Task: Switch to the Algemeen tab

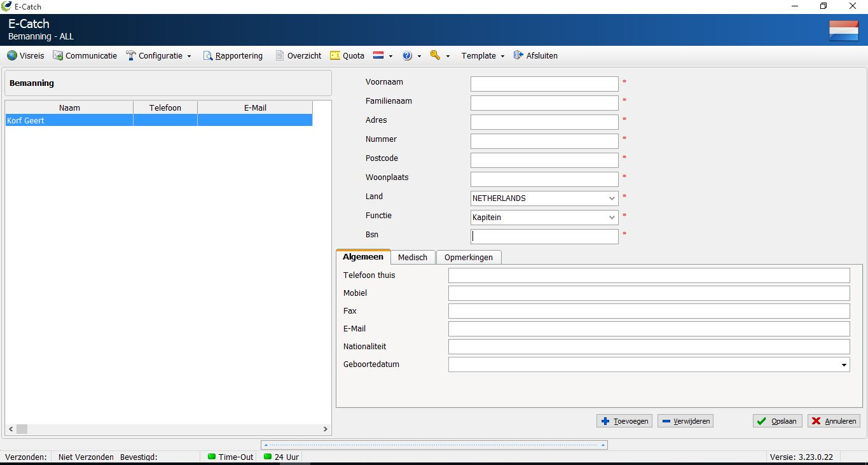Action: coord(363,257)
